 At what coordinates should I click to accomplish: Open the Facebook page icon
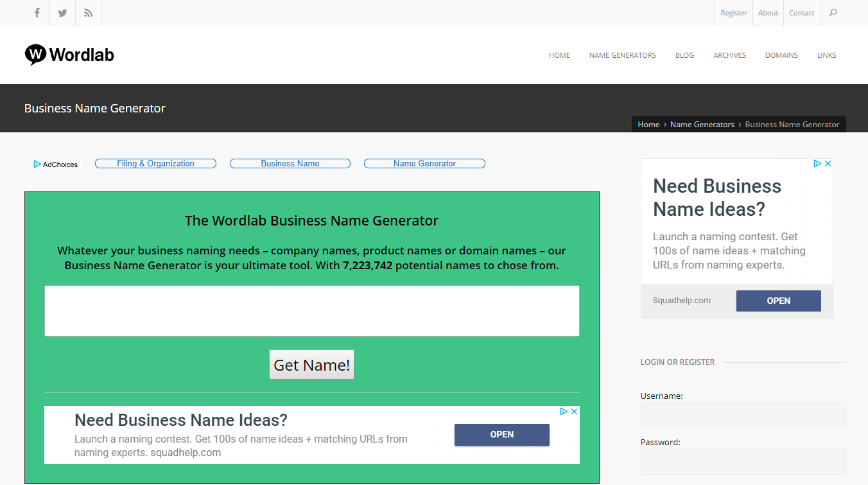pos(36,12)
